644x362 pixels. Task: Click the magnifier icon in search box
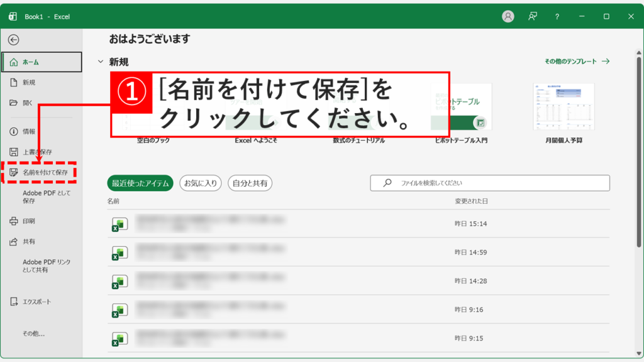click(x=387, y=183)
